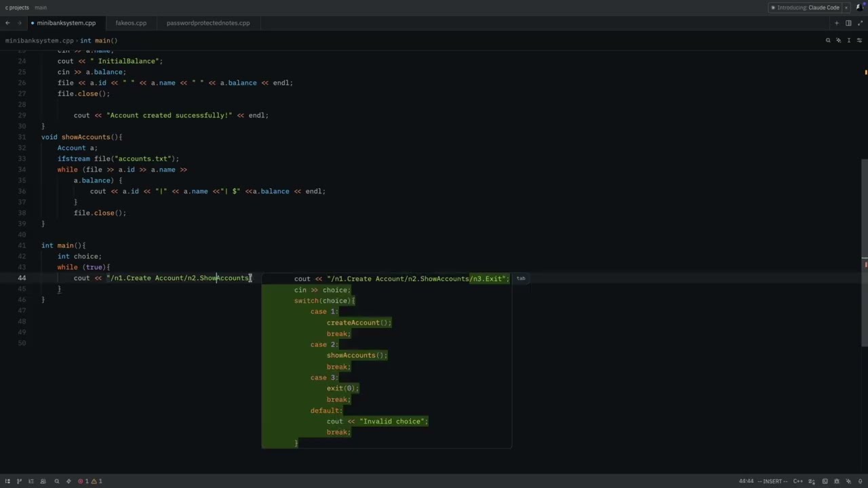Click 'Account created successfully!' string
The height and width of the screenshot is (488, 868).
(x=170, y=115)
